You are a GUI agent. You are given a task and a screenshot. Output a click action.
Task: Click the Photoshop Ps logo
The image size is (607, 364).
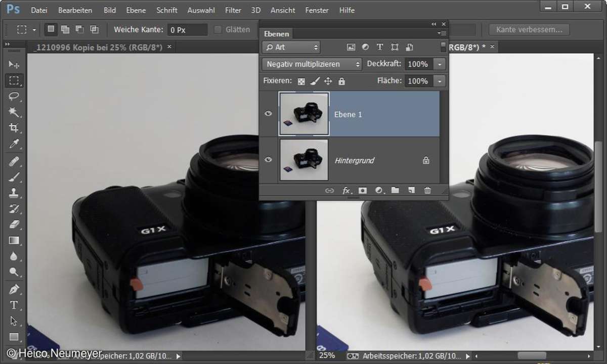coord(14,9)
